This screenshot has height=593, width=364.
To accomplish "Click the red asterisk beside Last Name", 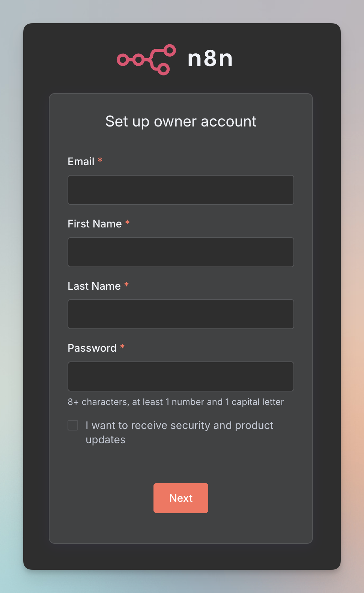I will (126, 285).
